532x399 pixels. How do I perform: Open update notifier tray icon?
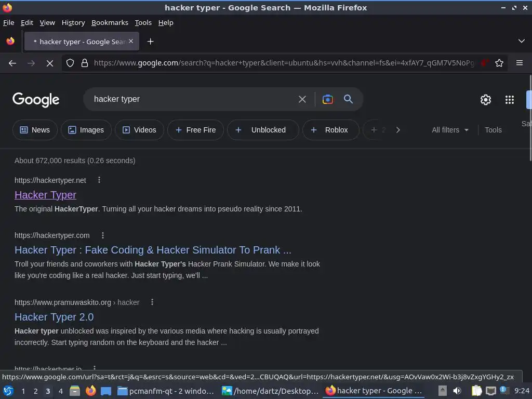pos(504,390)
